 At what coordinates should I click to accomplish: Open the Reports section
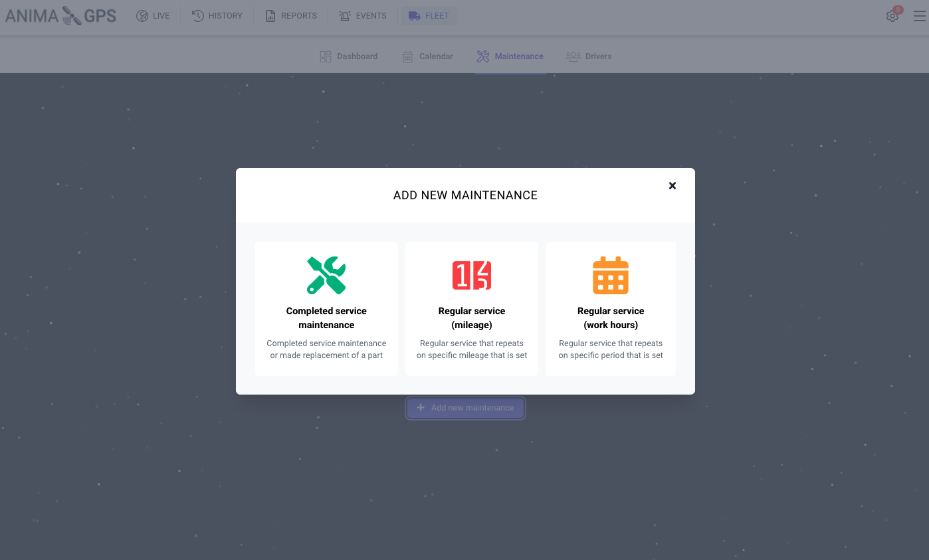291,16
